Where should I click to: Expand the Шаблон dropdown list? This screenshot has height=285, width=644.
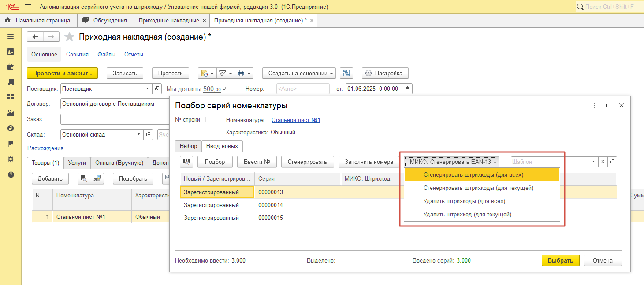593,162
